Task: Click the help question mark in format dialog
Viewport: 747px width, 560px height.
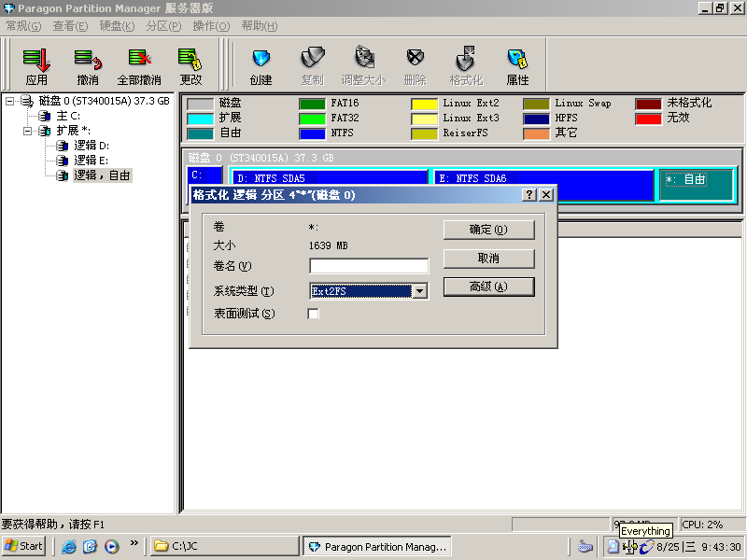Action: coord(529,194)
